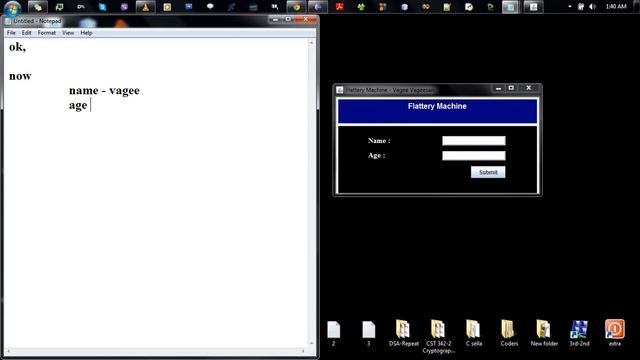
Task: Open Notepad's View menu
Action: click(68, 33)
